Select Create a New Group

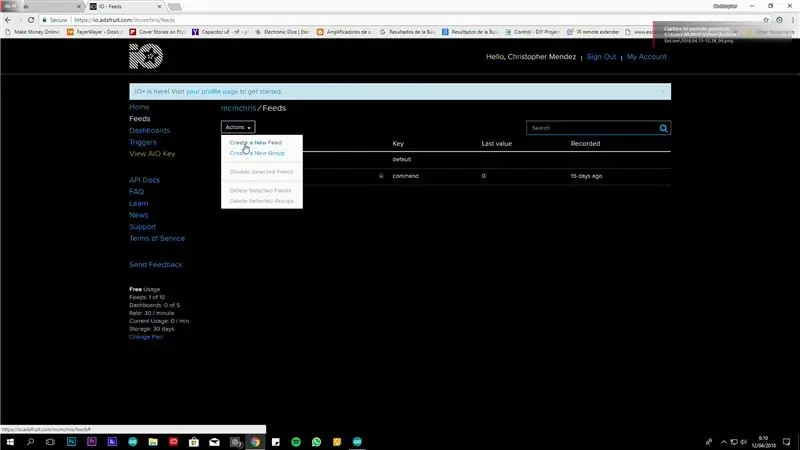257,153
